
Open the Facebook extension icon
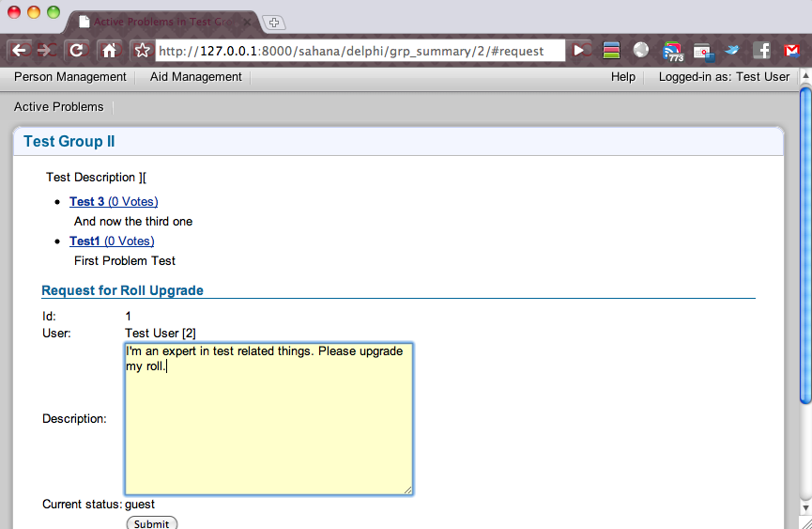pyautogui.click(x=761, y=51)
